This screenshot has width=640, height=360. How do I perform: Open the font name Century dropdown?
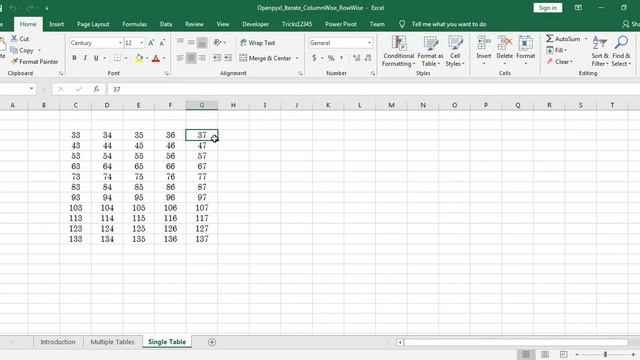pyautogui.click(x=120, y=43)
